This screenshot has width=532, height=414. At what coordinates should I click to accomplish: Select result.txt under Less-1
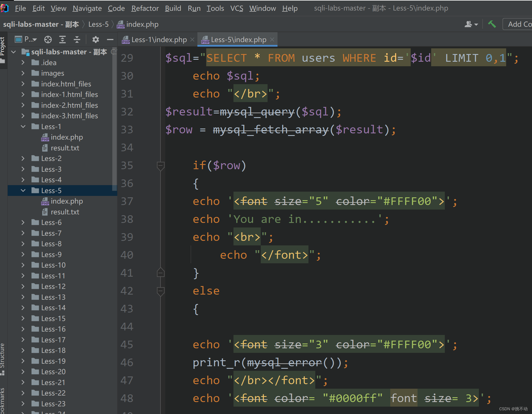[x=60, y=148]
